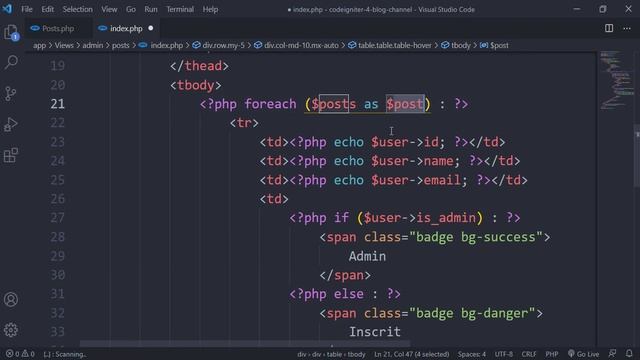Click 'Admin' text on line 29

367,256
